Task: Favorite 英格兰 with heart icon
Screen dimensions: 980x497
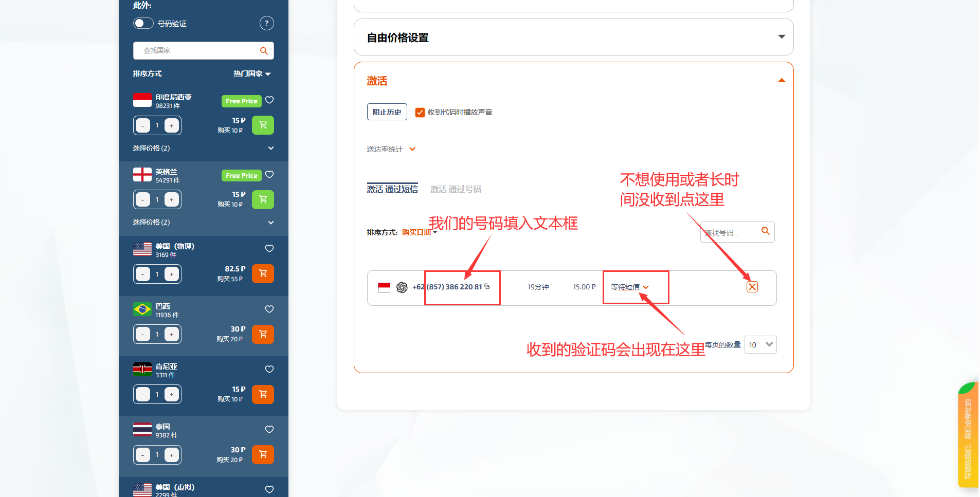Action: pyautogui.click(x=269, y=175)
